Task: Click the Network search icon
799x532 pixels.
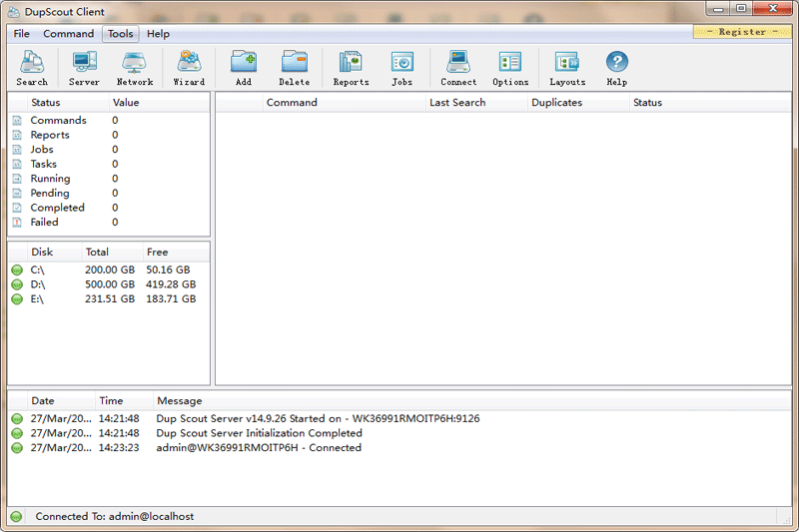Action: click(135, 68)
